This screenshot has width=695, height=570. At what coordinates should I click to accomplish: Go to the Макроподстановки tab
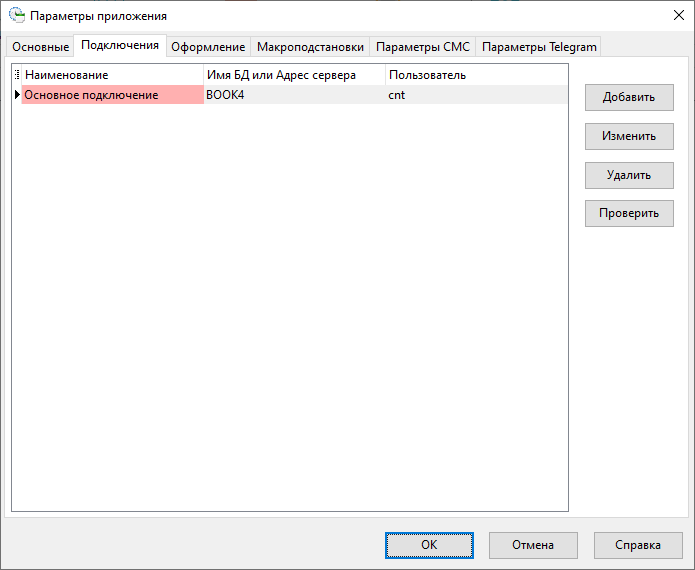(310, 47)
